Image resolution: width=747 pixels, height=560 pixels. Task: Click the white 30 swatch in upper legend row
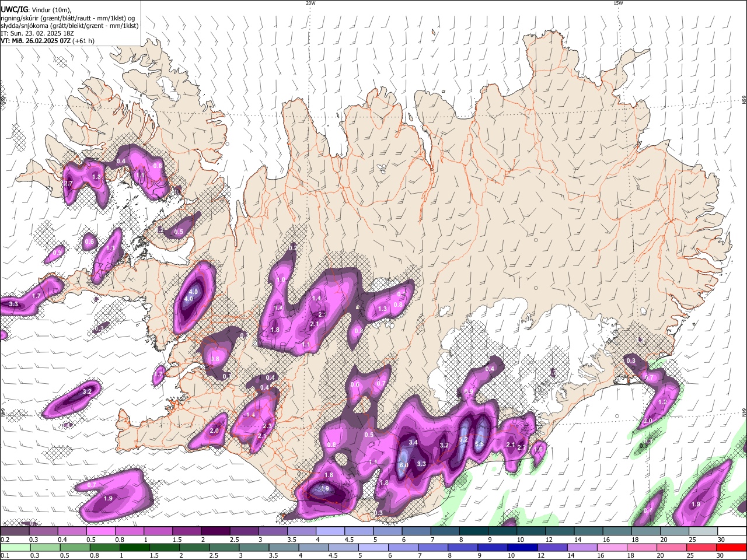pos(732,531)
